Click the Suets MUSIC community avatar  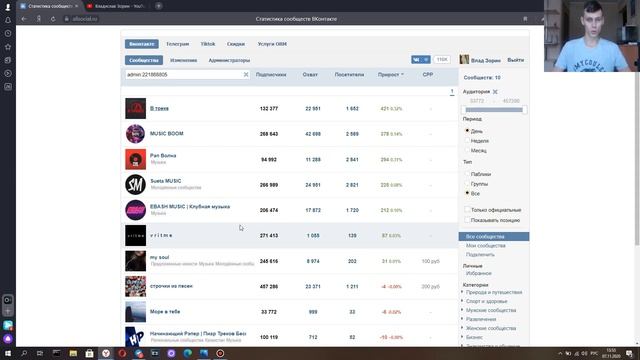(x=136, y=184)
